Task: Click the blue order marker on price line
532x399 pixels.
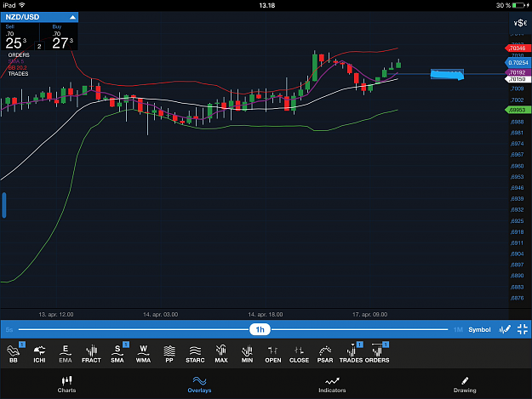Action: pos(447,74)
